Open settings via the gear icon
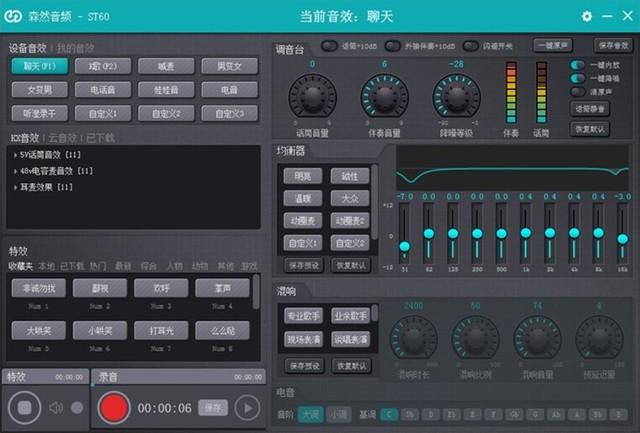 coord(587,16)
